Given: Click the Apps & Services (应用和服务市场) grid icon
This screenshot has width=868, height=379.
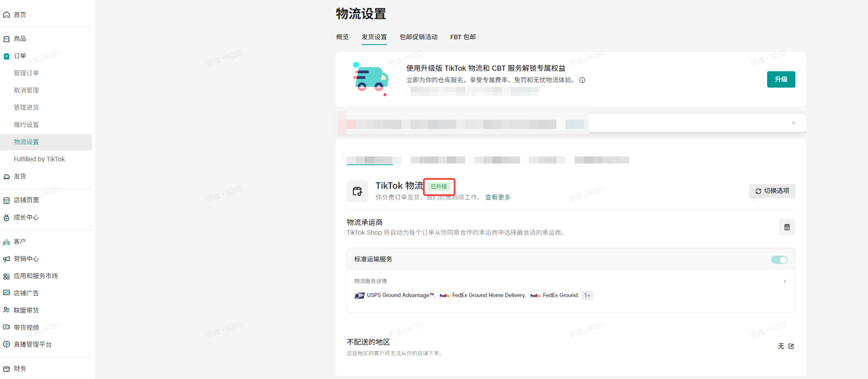Looking at the screenshot, I should pos(6,276).
